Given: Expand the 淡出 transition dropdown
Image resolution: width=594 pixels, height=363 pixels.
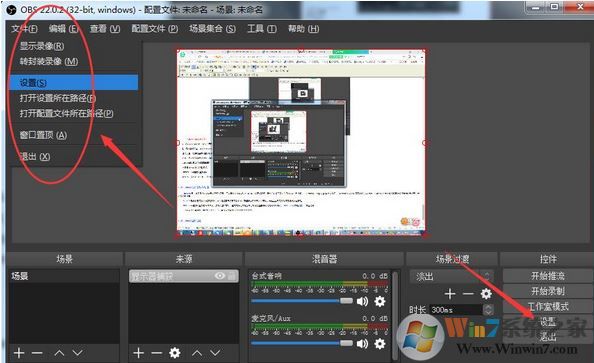Looking at the screenshot, I should [x=452, y=277].
